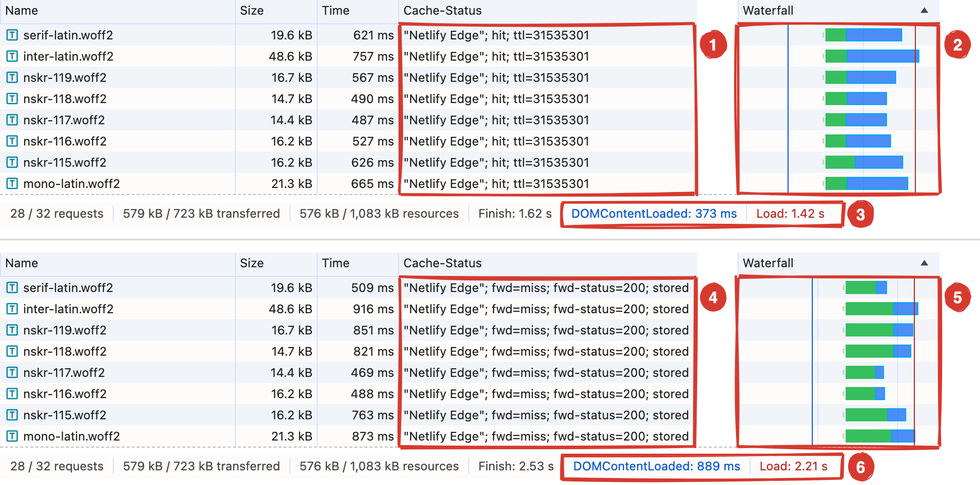The width and height of the screenshot is (980, 485).
Task: Click font icon of serif-latin.woff2 in top table
Action: click(x=12, y=35)
